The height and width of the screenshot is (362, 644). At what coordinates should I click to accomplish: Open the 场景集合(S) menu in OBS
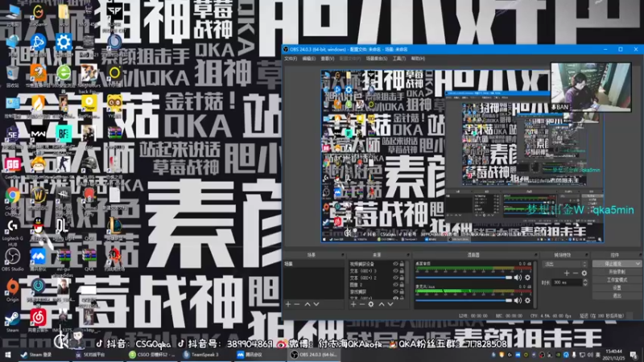coord(377,59)
